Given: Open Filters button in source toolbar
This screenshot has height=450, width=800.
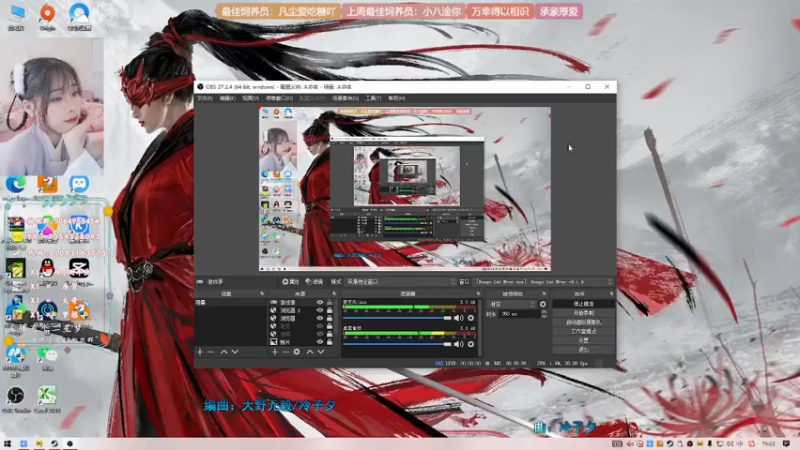Looking at the screenshot, I should click(314, 282).
